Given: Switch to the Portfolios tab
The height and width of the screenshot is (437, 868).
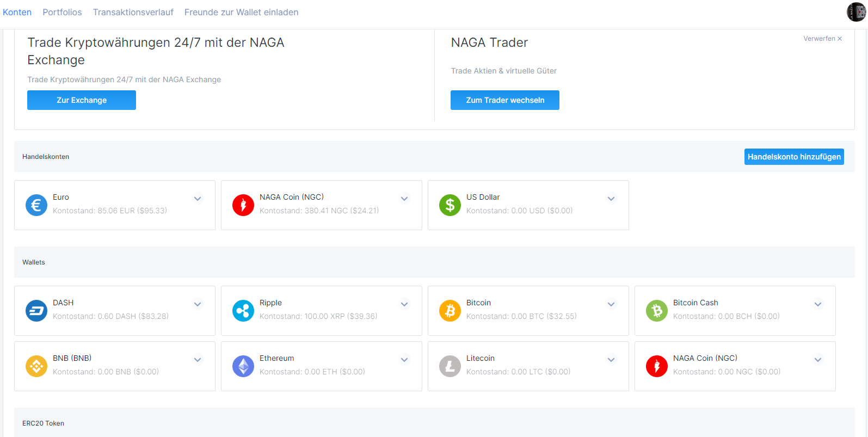Looking at the screenshot, I should tap(62, 12).
